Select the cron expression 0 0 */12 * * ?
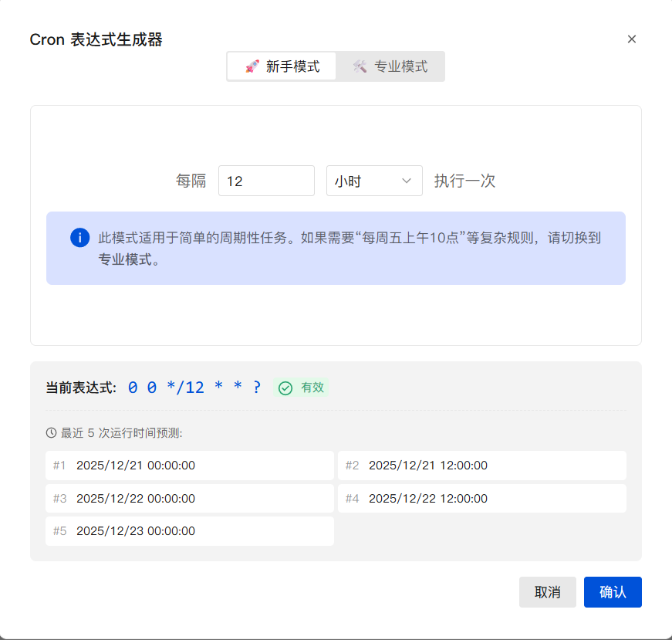 pos(194,388)
